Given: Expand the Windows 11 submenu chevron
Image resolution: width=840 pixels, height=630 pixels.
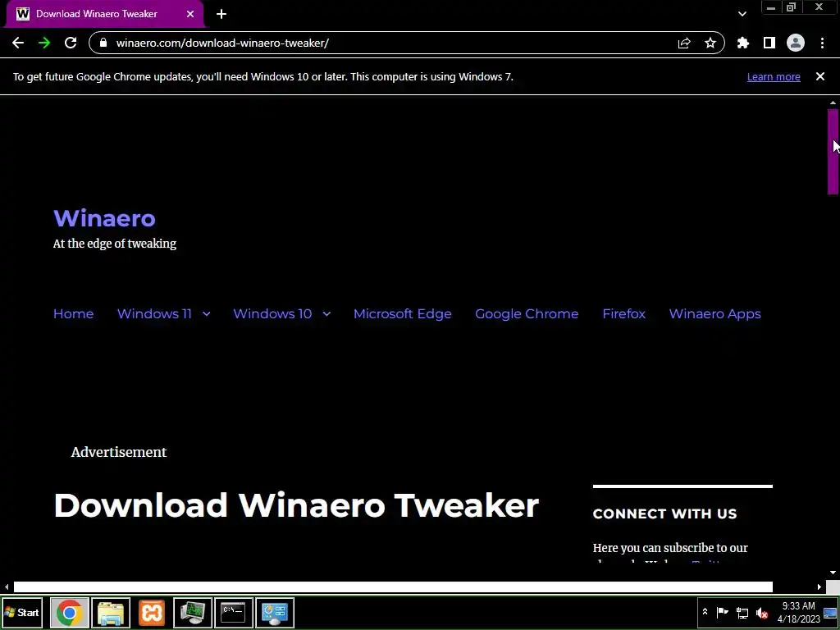Looking at the screenshot, I should click(206, 314).
